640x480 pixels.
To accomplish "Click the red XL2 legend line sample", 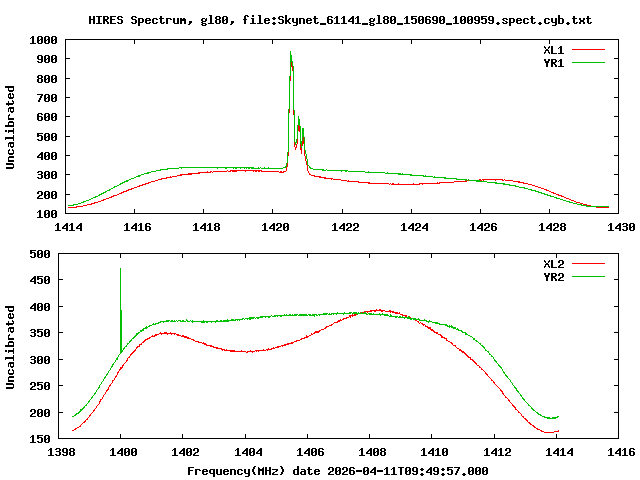I will [588, 264].
